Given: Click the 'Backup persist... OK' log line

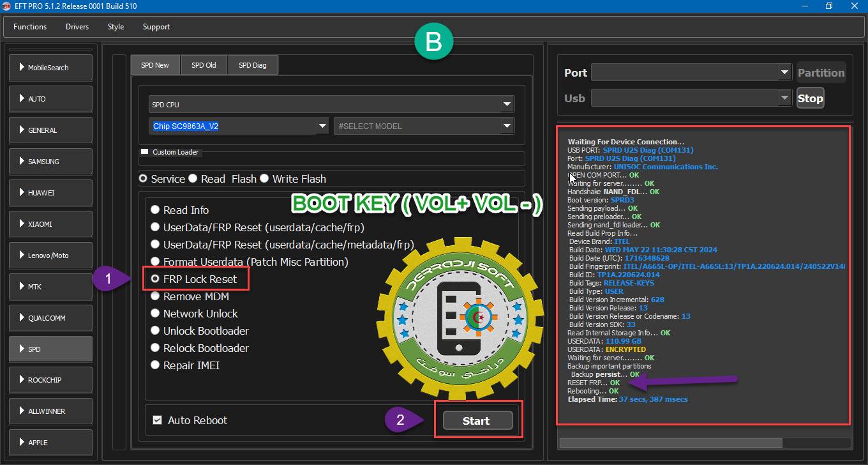Looking at the screenshot, I should coord(605,374).
